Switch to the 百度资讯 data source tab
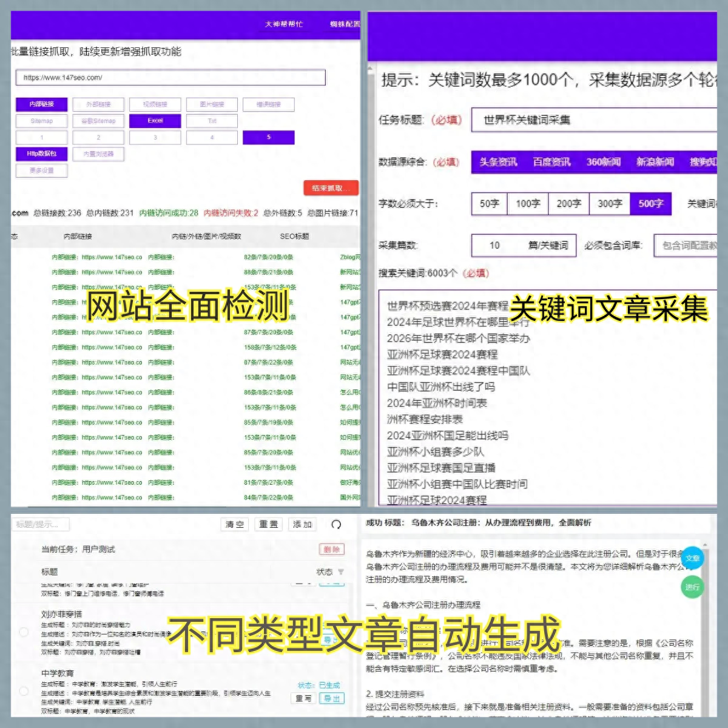The width and height of the screenshot is (728, 728). coord(551,163)
